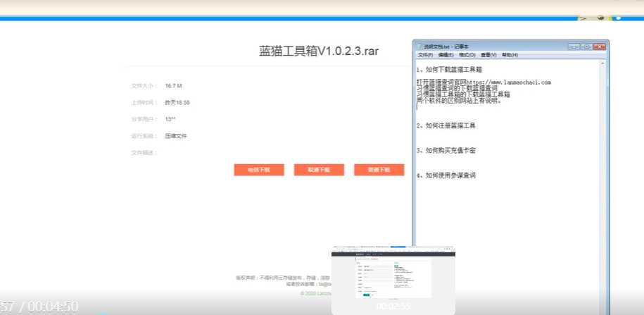Open the 帮助(H) menu in Notepad
Screen dimensions: 644x315
coord(510,55)
